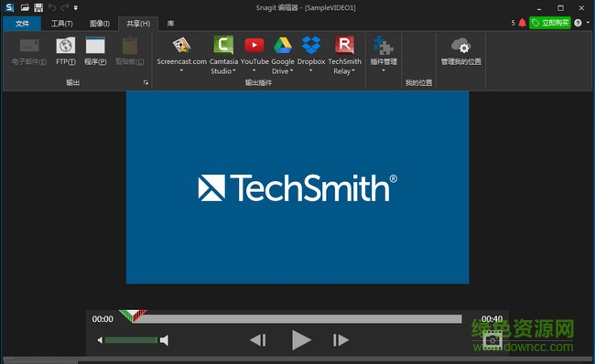Share to Screencast.com
The width and height of the screenshot is (595, 364).
click(182, 51)
